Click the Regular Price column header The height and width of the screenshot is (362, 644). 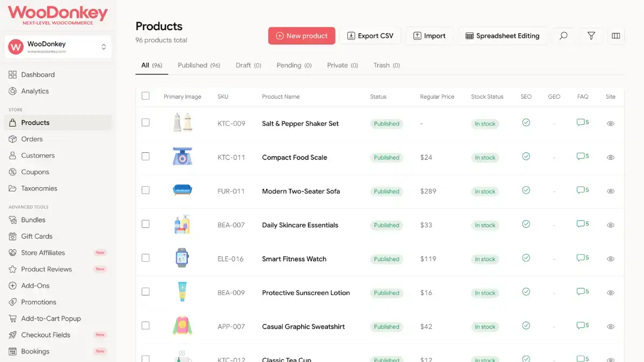[x=437, y=97]
